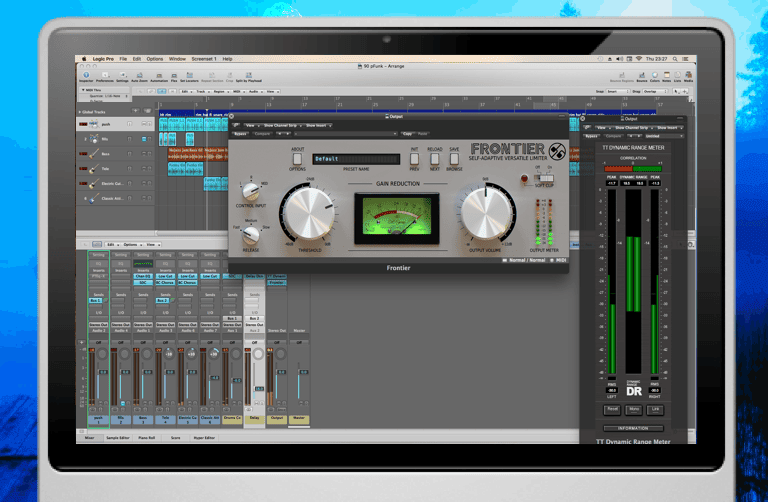Click the add track plus button
768x502 pixels.
point(136,111)
